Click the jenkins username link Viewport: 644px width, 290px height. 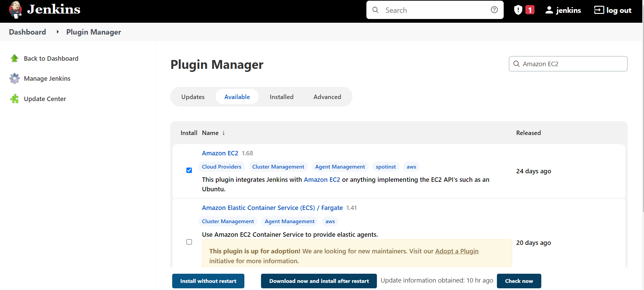[568, 10]
